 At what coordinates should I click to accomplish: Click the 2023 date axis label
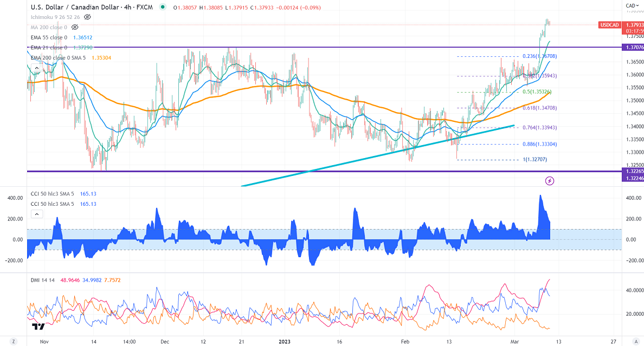(x=286, y=342)
